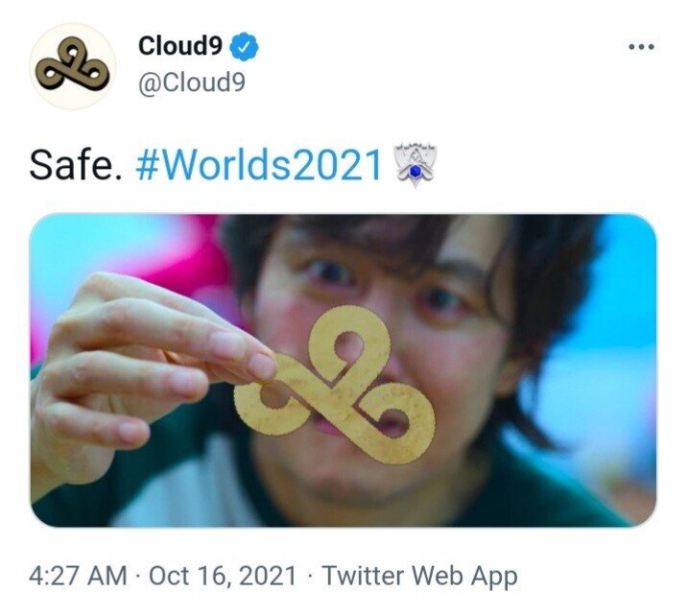689x616 pixels.
Task: Open the Cloud9 profile avatar
Action: pyautogui.click(x=73, y=66)
